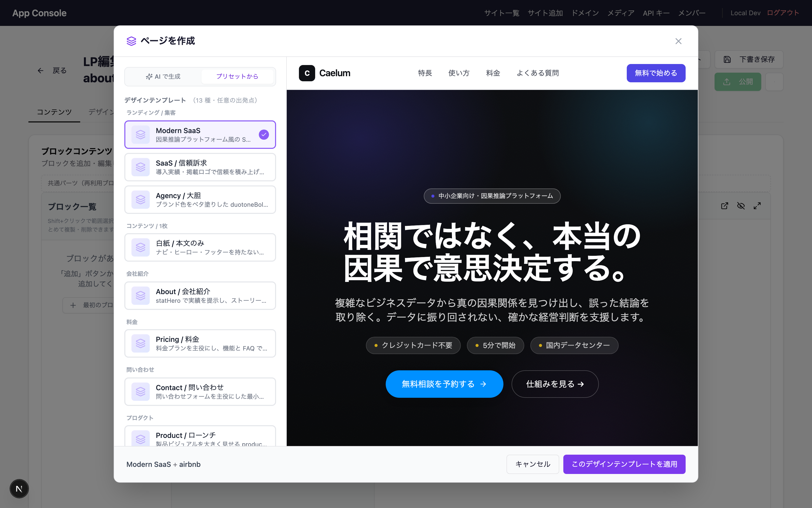Choose the Agency / 大胆 template
Screen dimensions: 812x508
click(200, 200)
